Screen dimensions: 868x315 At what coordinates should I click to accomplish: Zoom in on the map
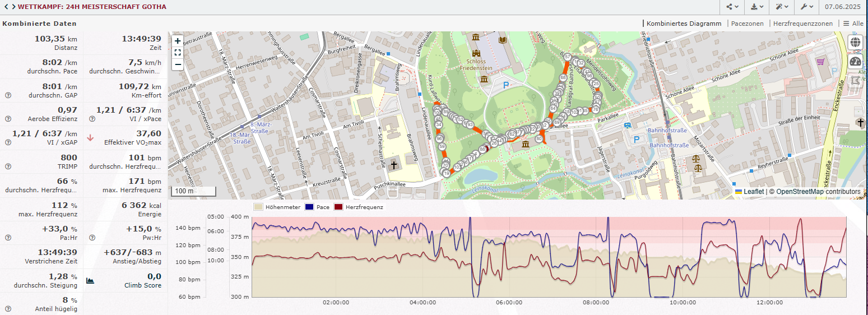point(178,41)
